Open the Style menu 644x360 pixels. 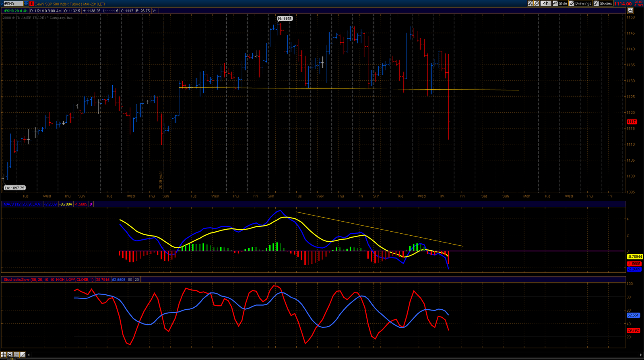click(560, 3)
